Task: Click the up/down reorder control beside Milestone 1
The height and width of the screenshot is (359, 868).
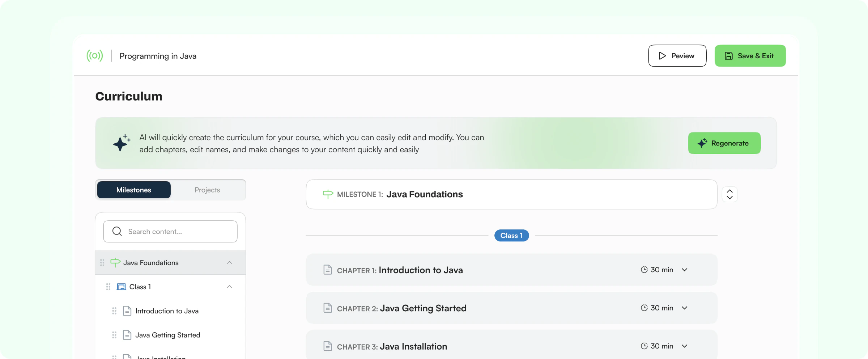Action: 730,194
